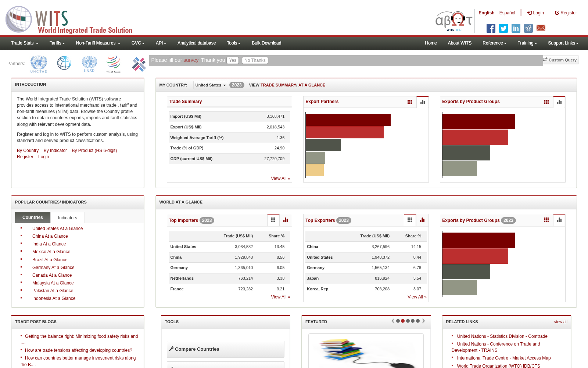588x368 pixels.
Task: Show Top Importers as a bar chart
Action: point(286,220)
